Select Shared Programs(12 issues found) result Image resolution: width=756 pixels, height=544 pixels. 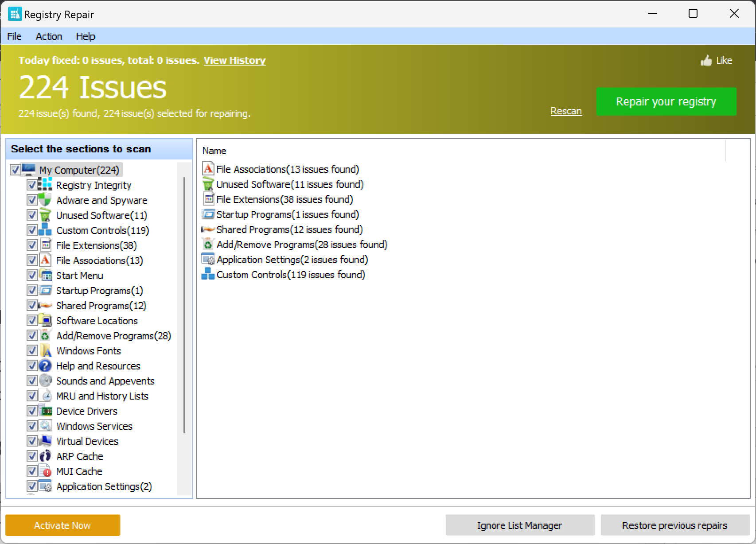pyautogui.click(x=289, y=229)
